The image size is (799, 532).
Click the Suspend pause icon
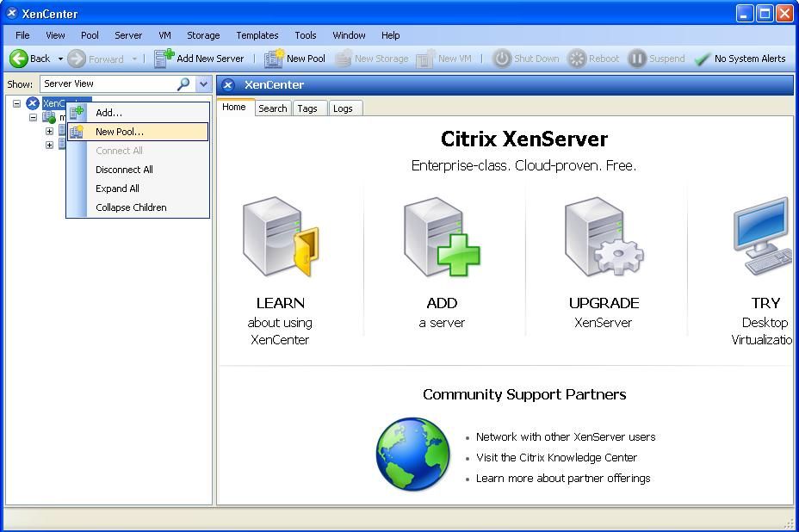pos(637,59)
